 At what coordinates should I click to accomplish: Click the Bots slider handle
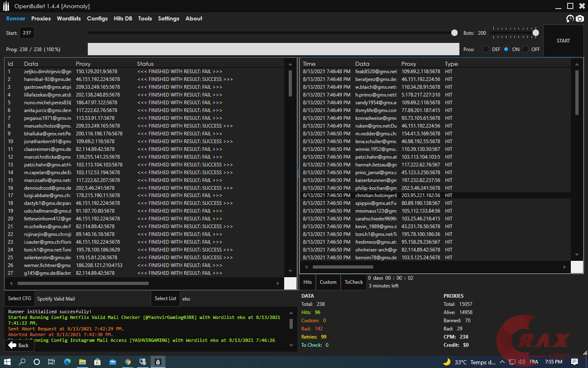pyautogui.click(x=536, y=33)
